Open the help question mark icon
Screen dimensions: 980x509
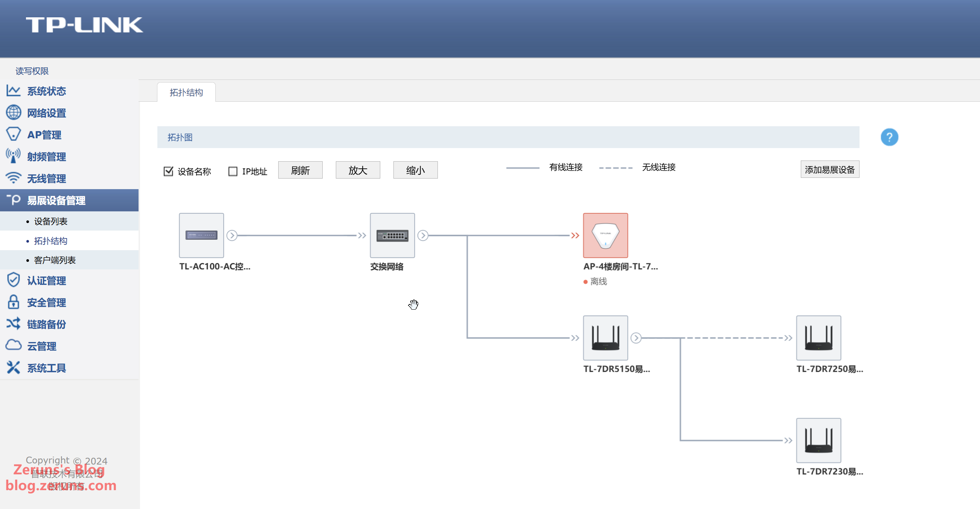point(889,137)
